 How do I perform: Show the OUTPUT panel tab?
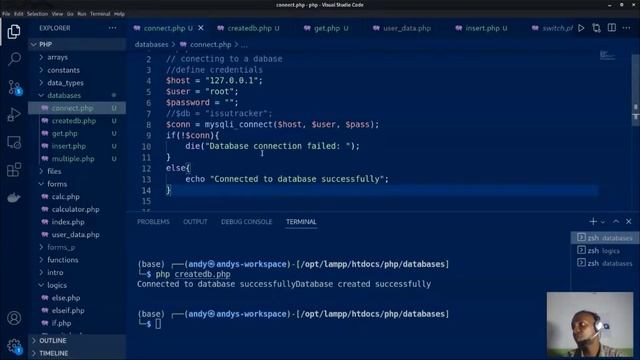pos(195,222)
